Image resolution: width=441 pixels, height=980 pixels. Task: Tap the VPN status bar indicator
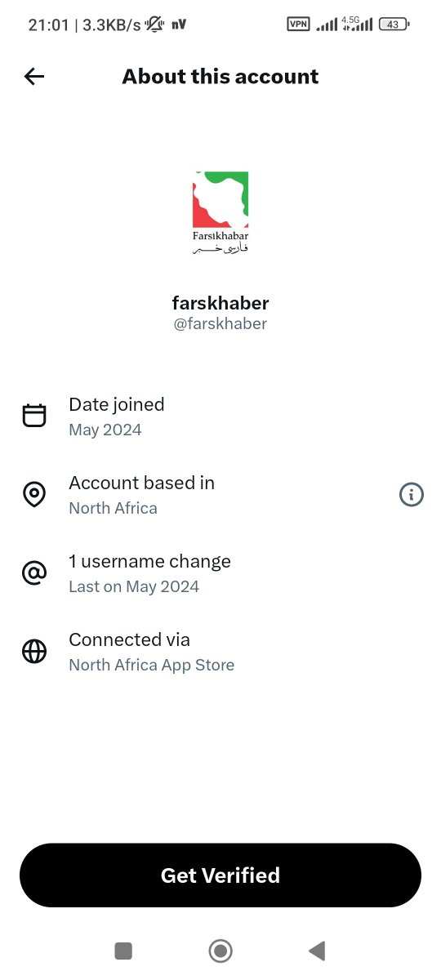coord(299,24)
